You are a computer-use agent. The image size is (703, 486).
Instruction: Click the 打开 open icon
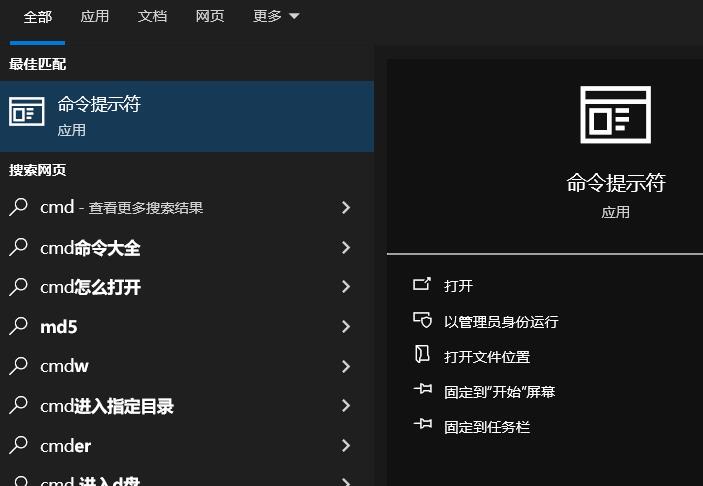[421, 284]
